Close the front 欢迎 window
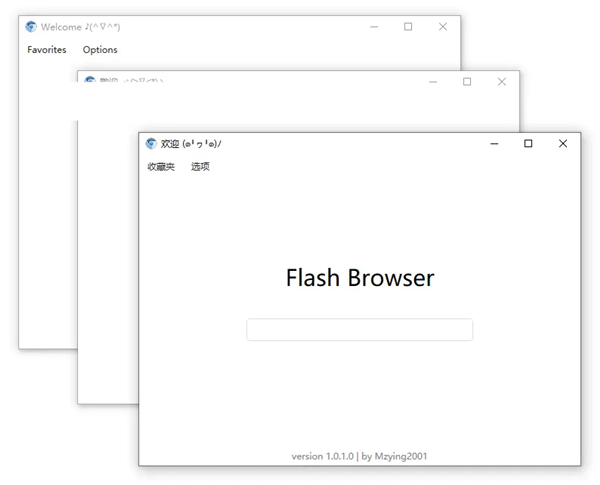The width and height of the screenshot is (600, 485). coord(562,143)
